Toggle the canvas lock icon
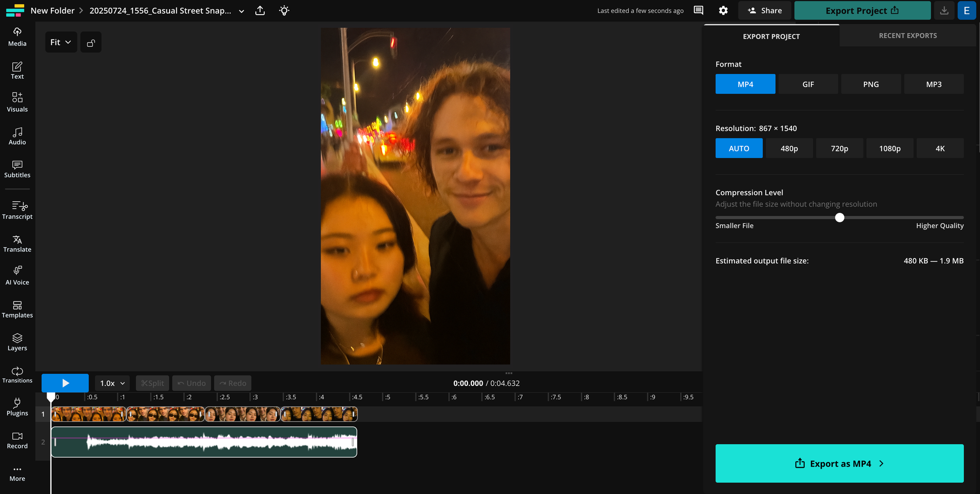Image resolution: width=980 pixels, height=494 pixels. coord(91,43)
